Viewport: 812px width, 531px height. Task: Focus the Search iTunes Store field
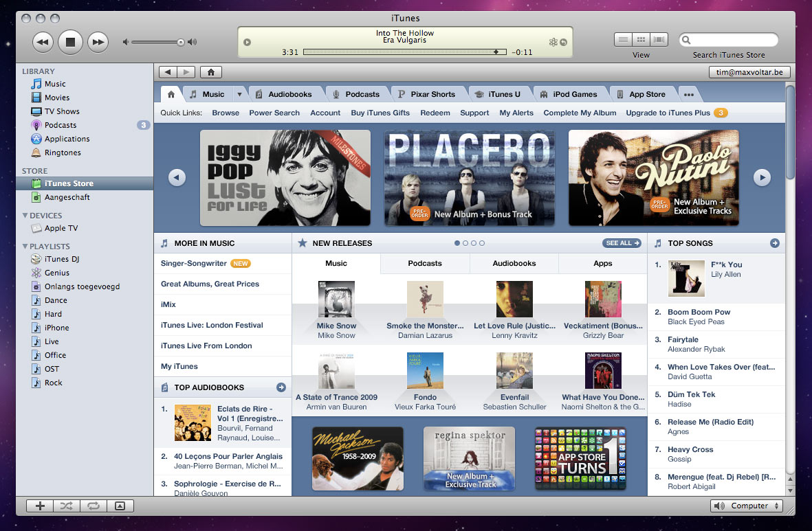tap(729, 40)
